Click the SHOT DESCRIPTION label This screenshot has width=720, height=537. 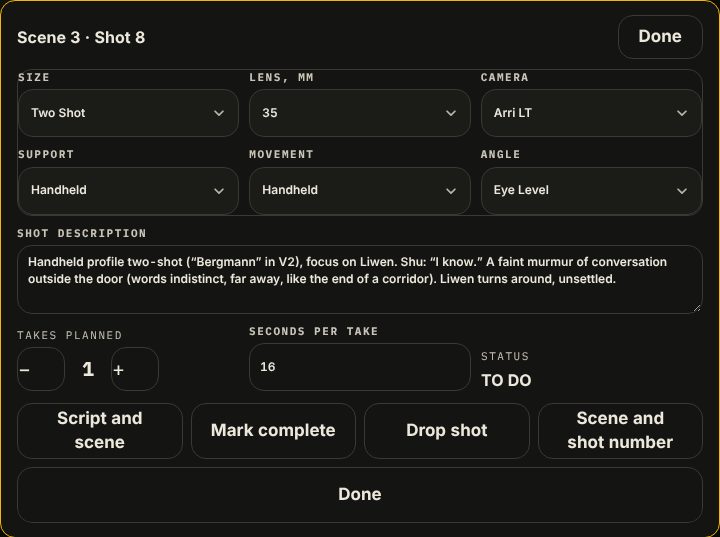pyautogui.click(x=82, y=233)
